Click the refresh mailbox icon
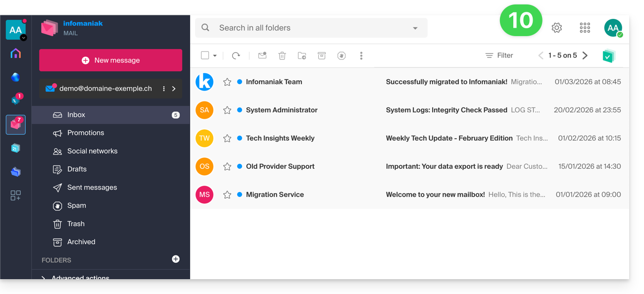Viewport: 644px width, 294px height. pos(236,56)
